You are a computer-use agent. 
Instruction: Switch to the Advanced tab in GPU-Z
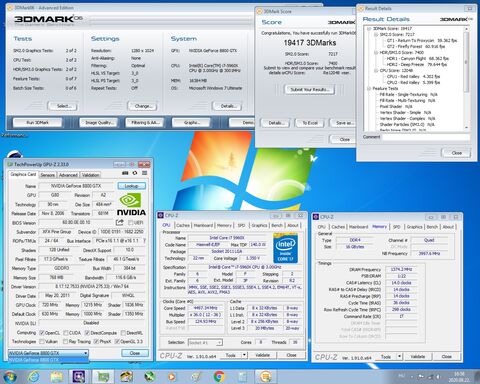pos(68,175)
